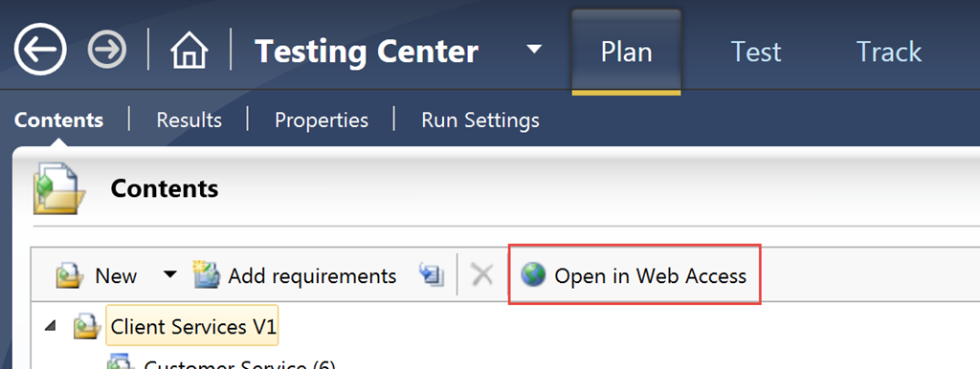Click the grayed-out delete X icon
The width and height of the screenshot is (980, 369).
(482, 274)
